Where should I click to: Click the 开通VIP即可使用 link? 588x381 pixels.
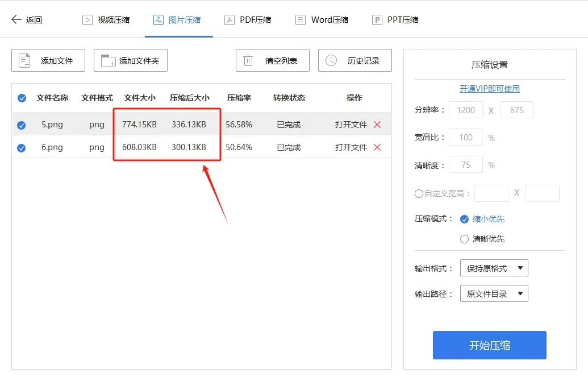click(x=489, y=89)
